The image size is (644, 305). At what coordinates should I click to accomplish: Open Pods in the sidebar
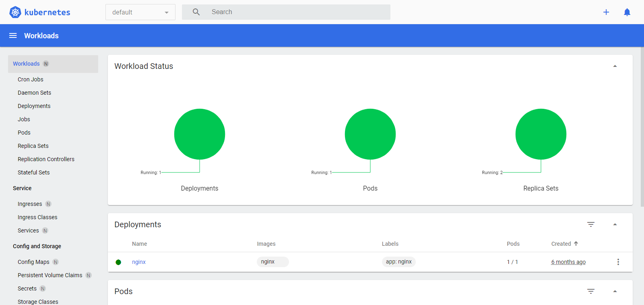pos(24,133)
